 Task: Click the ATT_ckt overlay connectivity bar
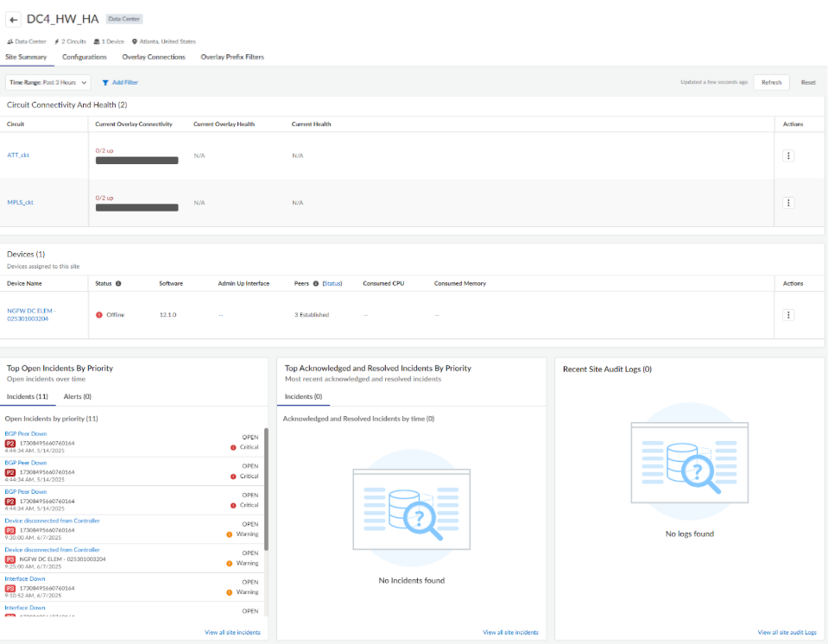(x=136, y=161)
